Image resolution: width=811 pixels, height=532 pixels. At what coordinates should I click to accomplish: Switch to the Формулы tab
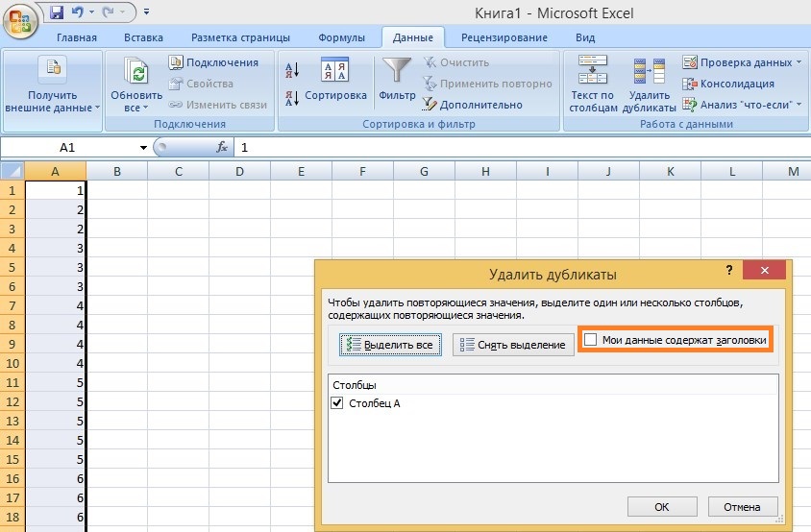point(341,38)
